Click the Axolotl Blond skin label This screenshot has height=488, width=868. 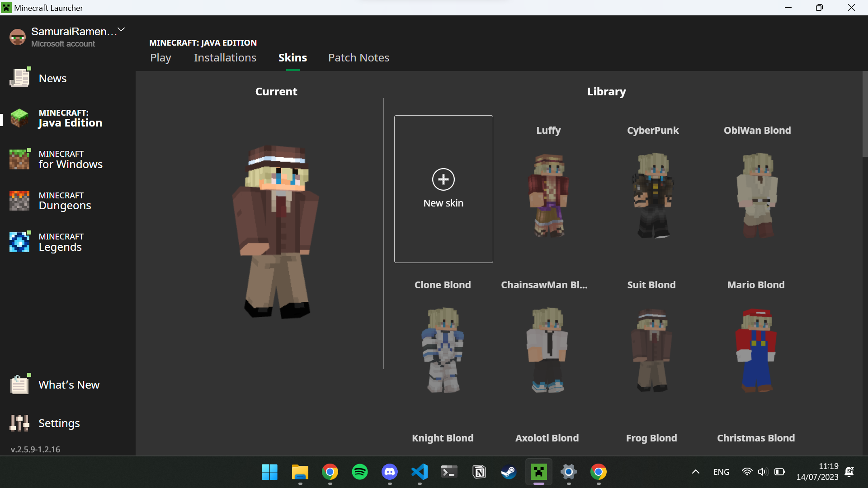[x=547, y=438]
